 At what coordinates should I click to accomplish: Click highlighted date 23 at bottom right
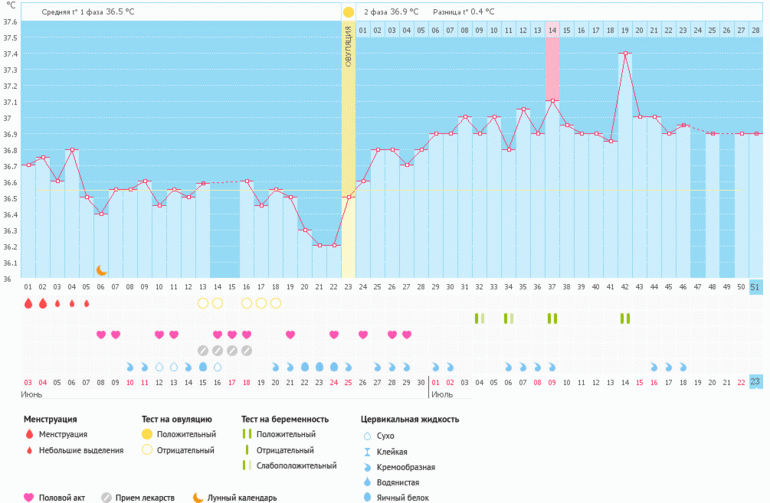pos(755,382)
